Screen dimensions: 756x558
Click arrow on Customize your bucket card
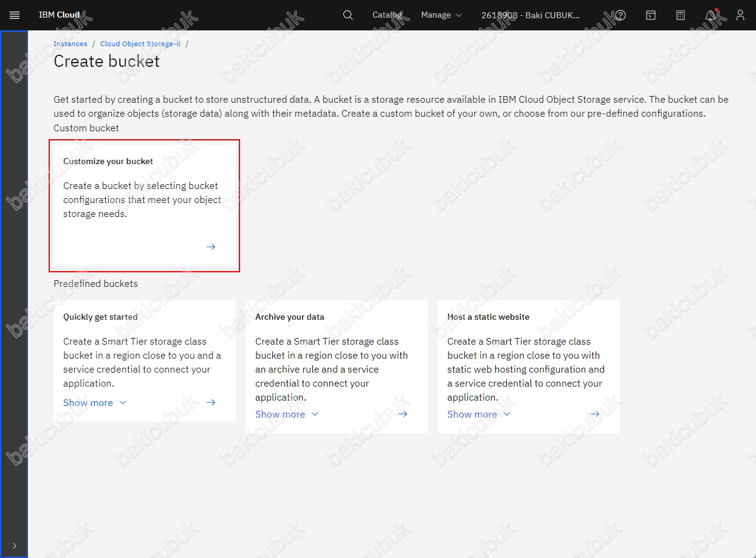point(211,247)
